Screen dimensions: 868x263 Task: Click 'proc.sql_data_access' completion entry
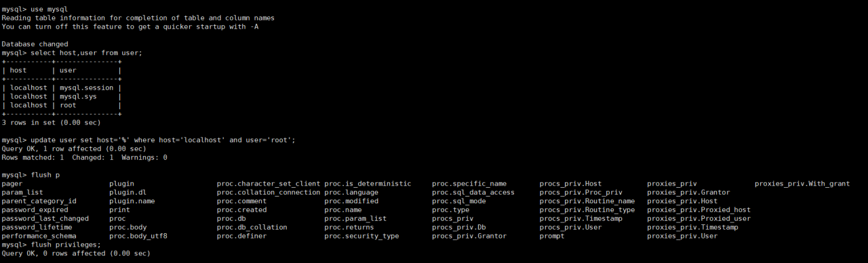473,193
